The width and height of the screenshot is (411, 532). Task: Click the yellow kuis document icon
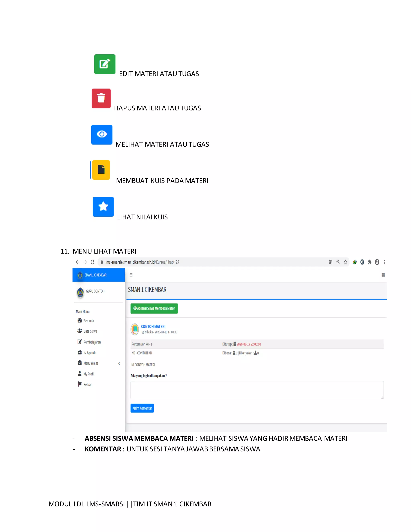(101, 170)
